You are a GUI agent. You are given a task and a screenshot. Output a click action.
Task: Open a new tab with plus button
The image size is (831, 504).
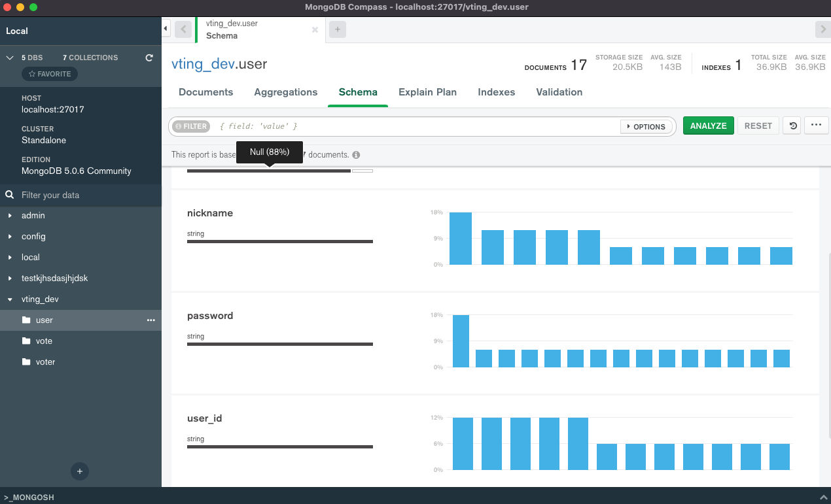point(337,29)
